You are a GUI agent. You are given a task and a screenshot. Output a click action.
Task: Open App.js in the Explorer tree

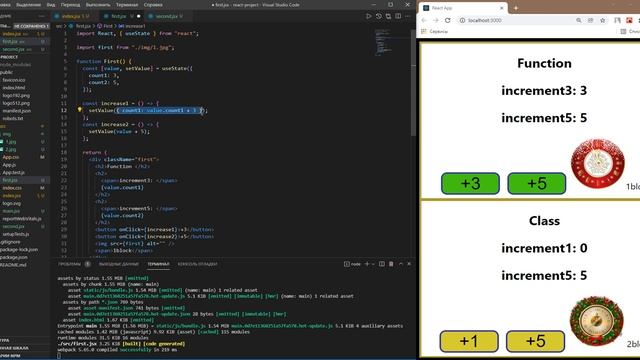tap(9, 165)
